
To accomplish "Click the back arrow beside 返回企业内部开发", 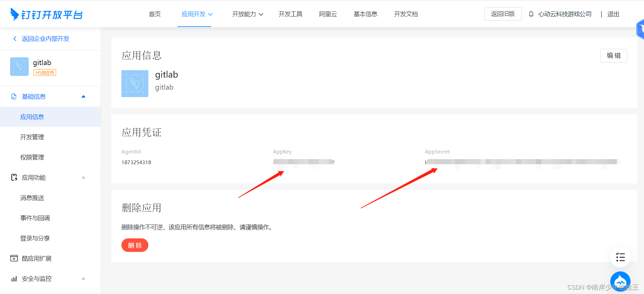I will 15,39.
